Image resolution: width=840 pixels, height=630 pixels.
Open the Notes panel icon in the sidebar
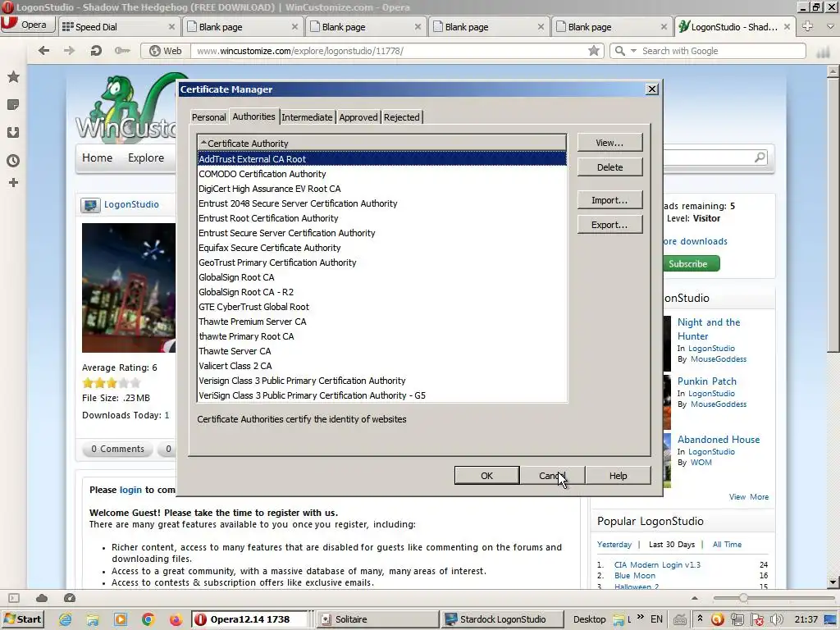click(13, 104)
